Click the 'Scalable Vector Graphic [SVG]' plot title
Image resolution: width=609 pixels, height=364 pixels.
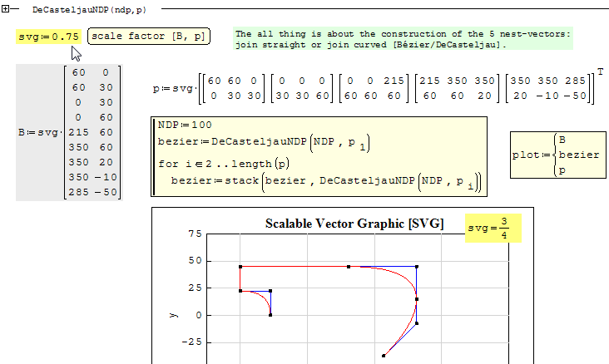coord(354,224)
